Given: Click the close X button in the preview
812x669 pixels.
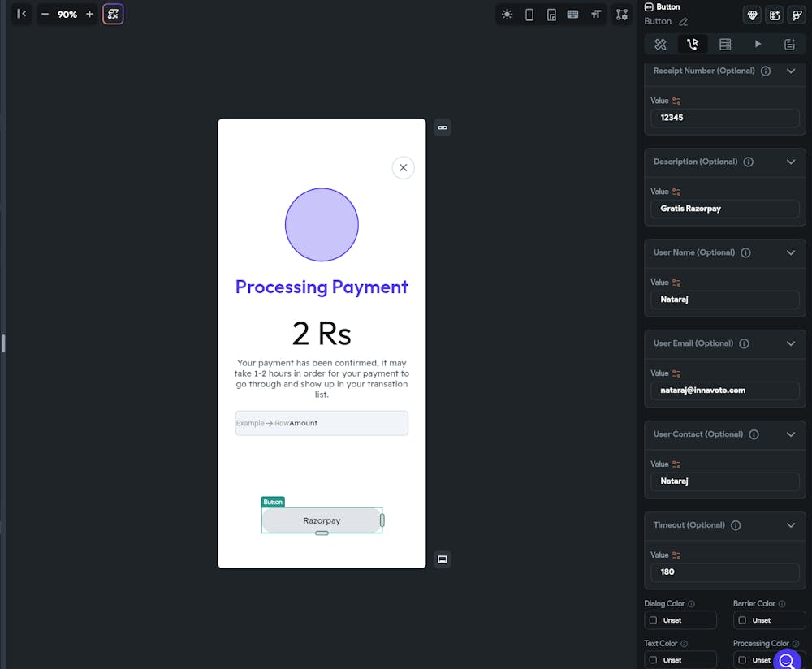Looking at the screenshot, I should point(403,168).
